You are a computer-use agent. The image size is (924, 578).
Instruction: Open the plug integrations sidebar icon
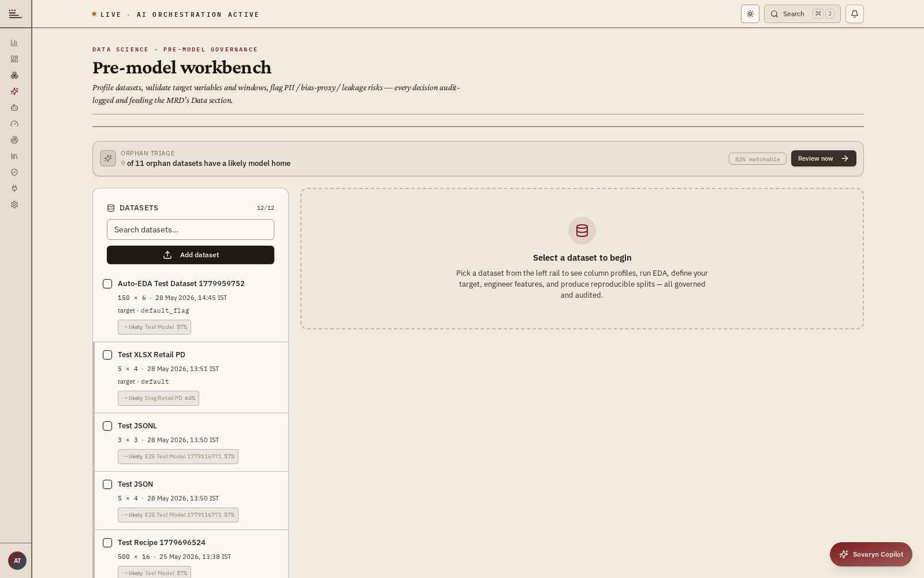coord(14,188)
